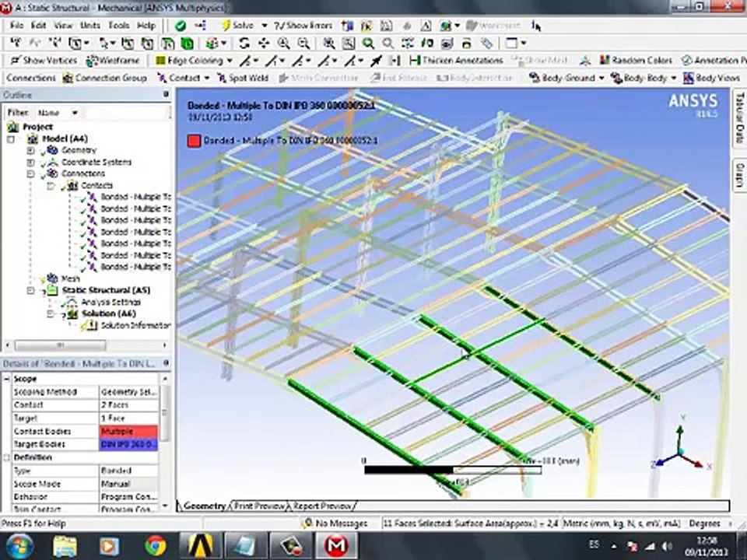Collapse the Solution (A6) node

(51, 313)
